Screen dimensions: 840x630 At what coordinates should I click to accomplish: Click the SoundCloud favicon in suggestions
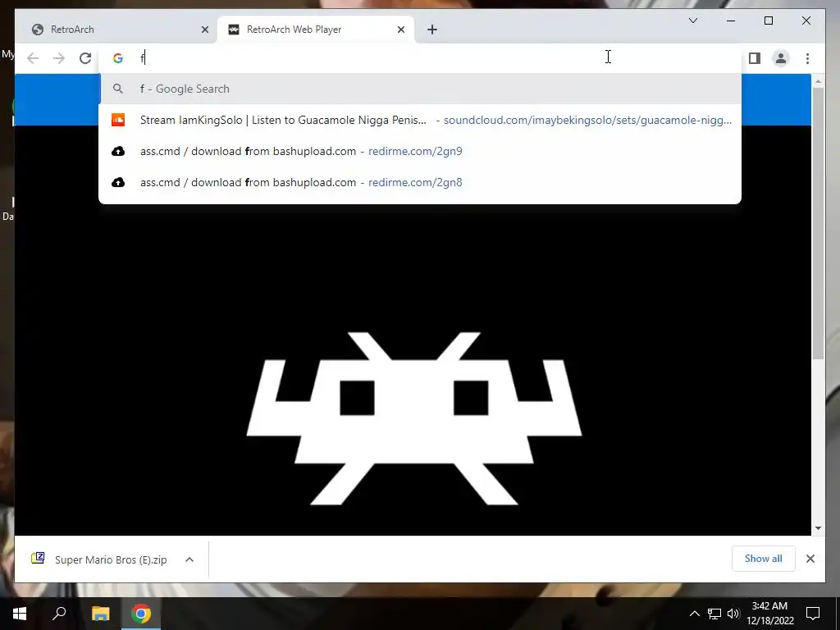pos(118,120)
